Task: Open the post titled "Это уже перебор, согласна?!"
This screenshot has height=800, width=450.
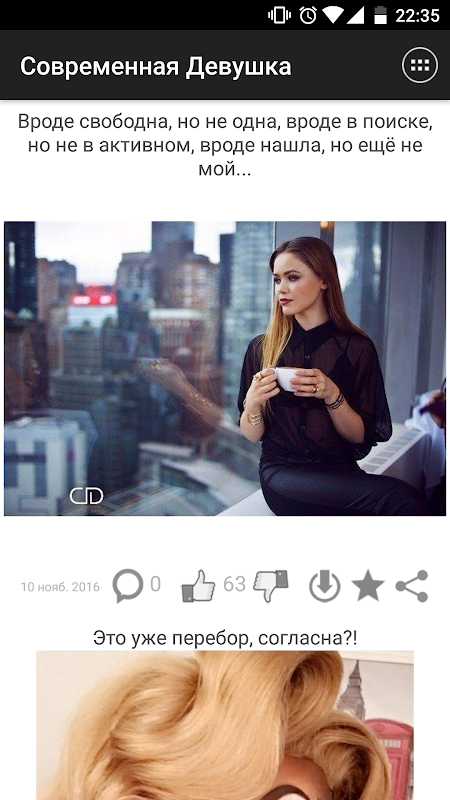Action: 225,638
